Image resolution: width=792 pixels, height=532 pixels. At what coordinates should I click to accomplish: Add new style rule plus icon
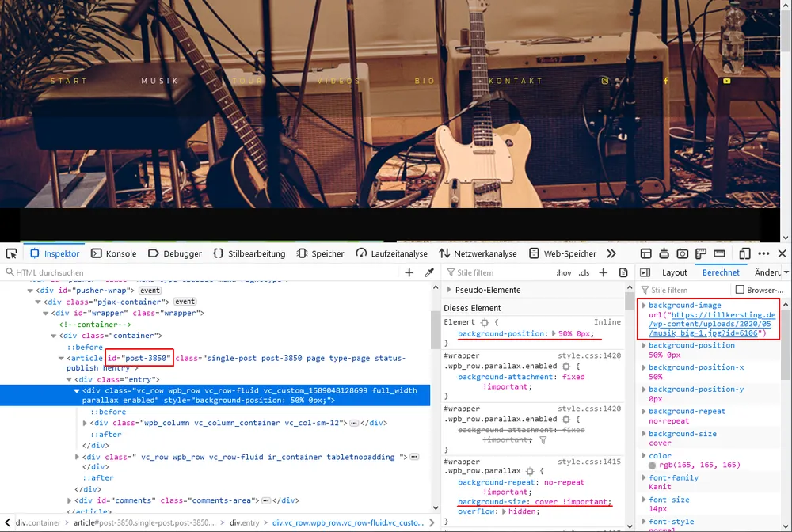603,272
